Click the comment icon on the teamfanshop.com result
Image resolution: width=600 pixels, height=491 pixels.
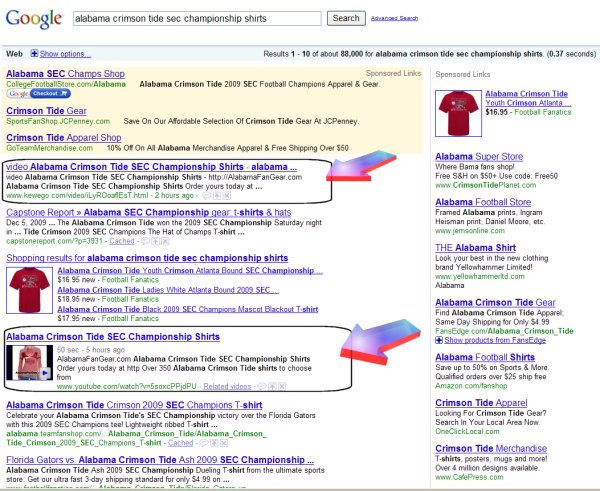pos(204,443)
